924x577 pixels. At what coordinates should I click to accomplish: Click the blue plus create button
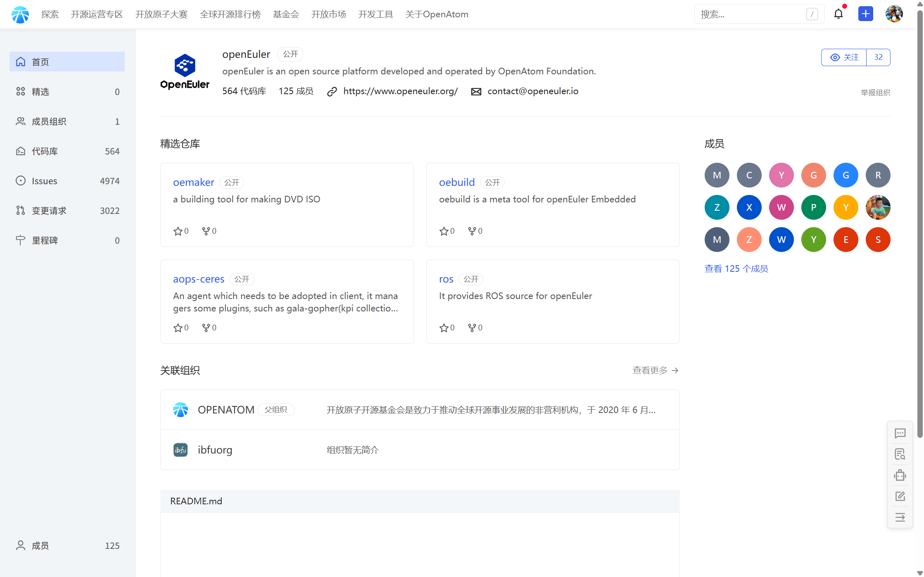tap(865, 14)
